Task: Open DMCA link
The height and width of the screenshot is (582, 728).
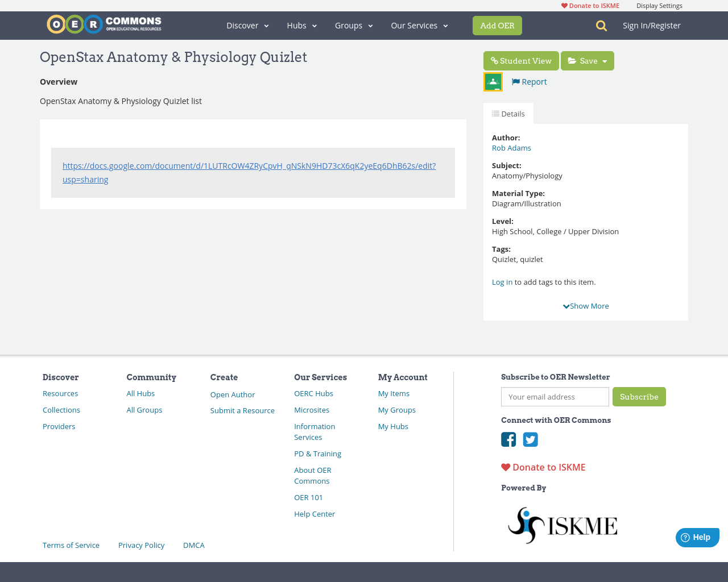Action: tap(194, 545)
